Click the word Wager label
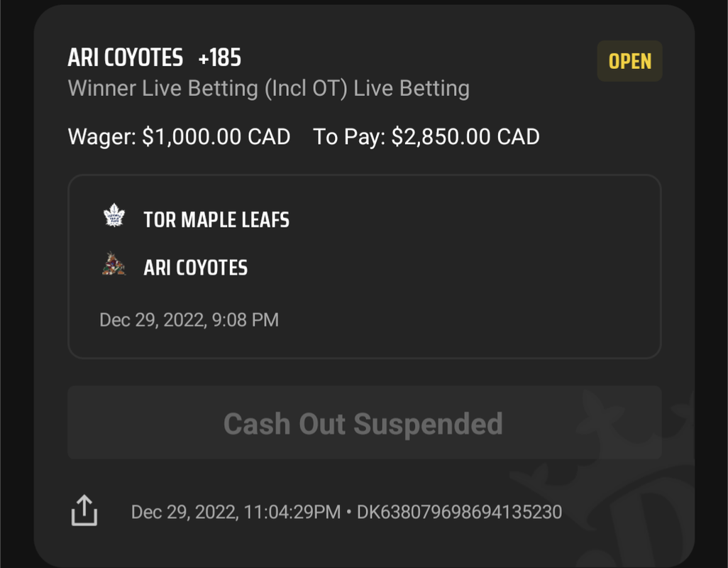Viewport: 728px width, 568px height. click(x=101, y=136)
